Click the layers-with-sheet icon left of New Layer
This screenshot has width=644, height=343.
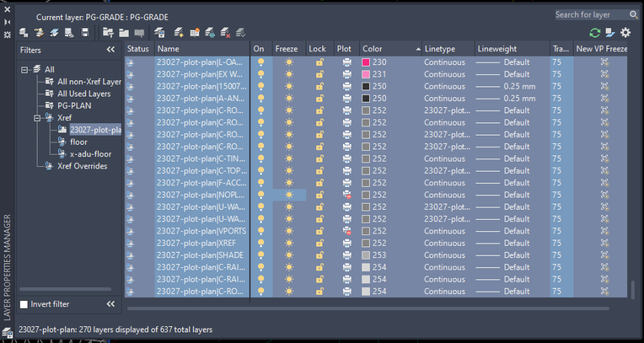(x=159, y=33)
